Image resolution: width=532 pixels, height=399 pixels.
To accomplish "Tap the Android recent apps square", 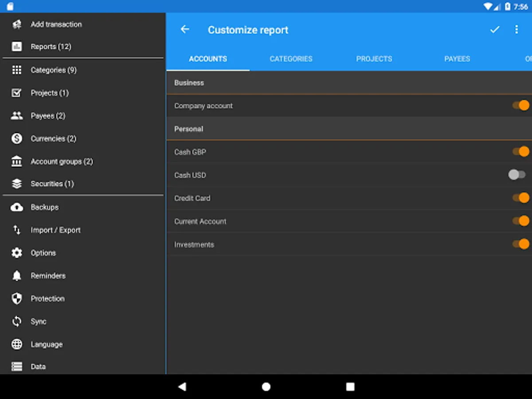I will click(350, 387).
